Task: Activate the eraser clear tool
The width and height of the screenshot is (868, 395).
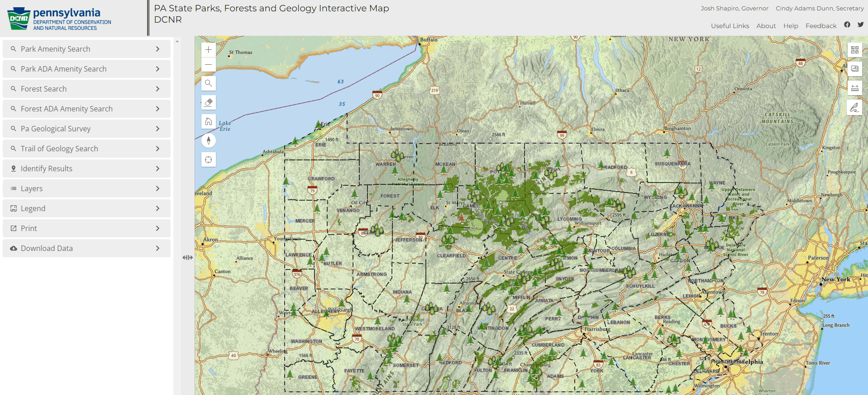Action: pyautogui.click(x=208, y=102)
